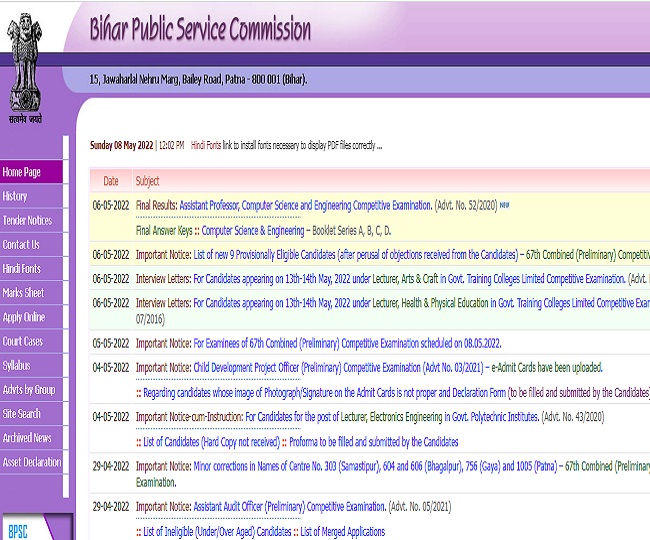Open Asset Declaration page
Screen dimensions: 650x540
(x=32, y=462)
